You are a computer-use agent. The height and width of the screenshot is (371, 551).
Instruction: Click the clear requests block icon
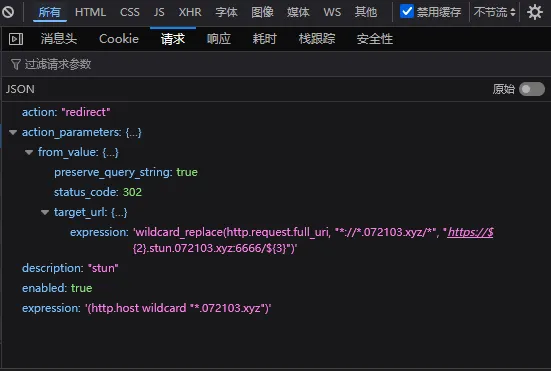pyautogui.click(x=8, y=12)
